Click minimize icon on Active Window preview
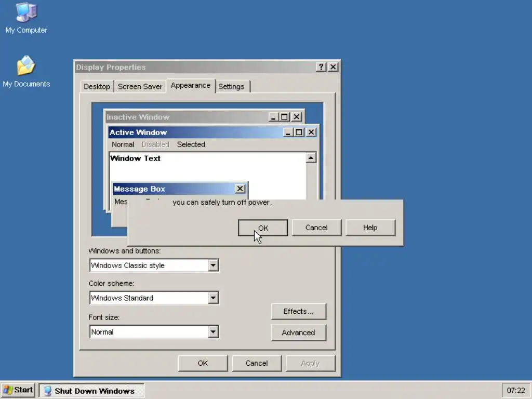This screenshot has height=399, width=532. pos(288,132)
